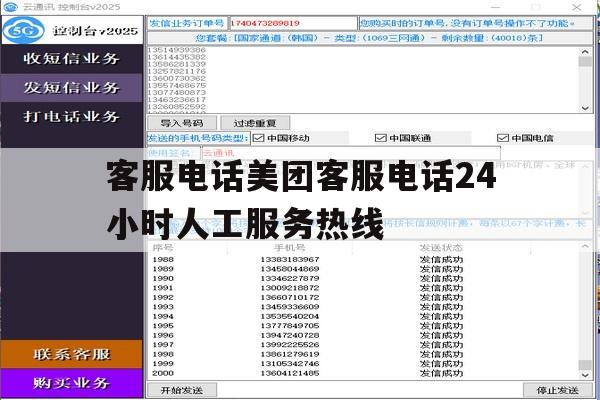Image resolution: width=600 pixels, height=400 pixels.
Task: Click the 发送状态 column header
Action: pos(441,248)
